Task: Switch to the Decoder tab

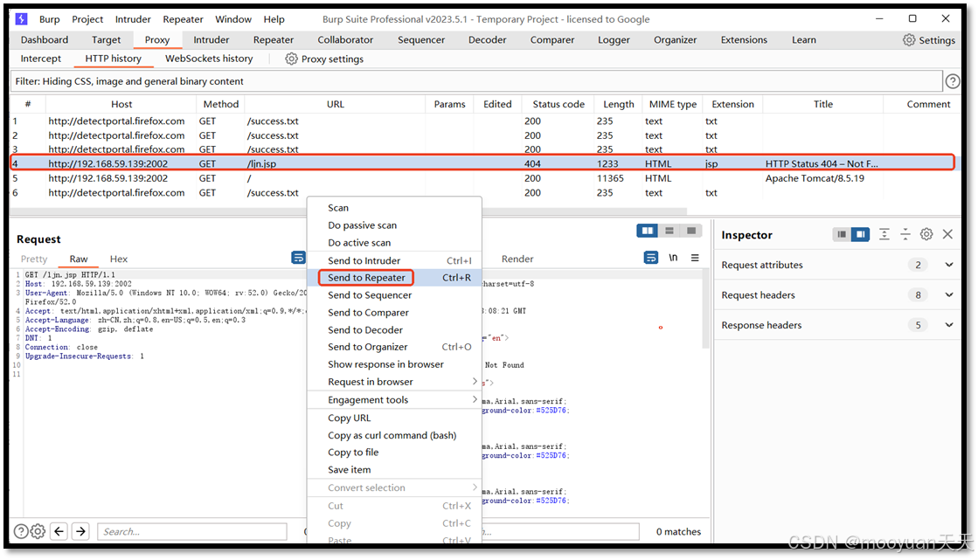Action: click(487, 40)
